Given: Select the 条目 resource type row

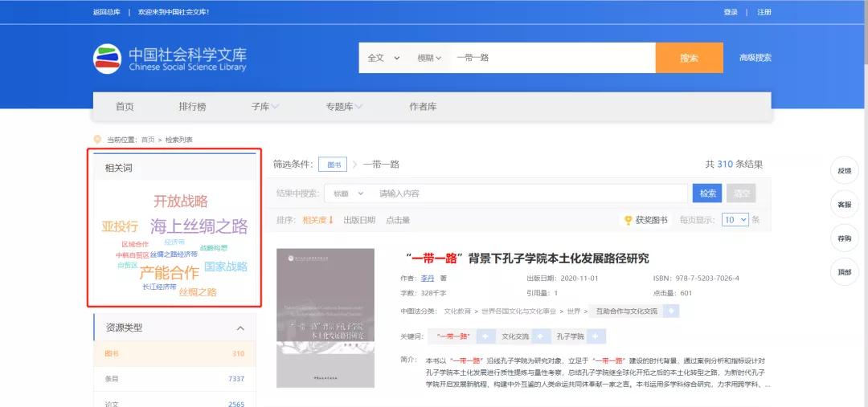Looking at the screenshot, I should point(174,379).
